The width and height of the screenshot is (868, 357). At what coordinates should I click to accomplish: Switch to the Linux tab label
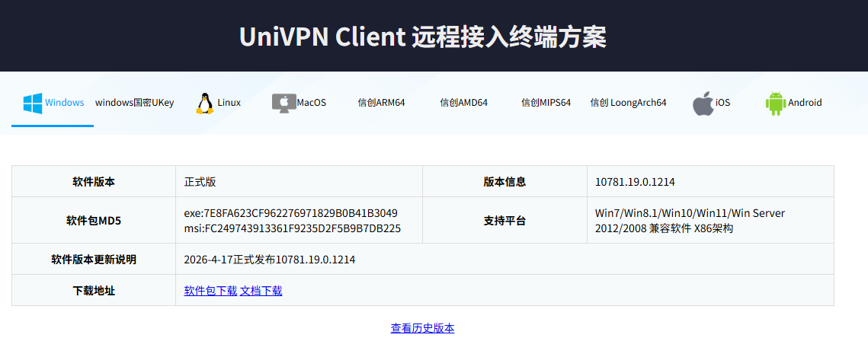(x=229, y=103)
